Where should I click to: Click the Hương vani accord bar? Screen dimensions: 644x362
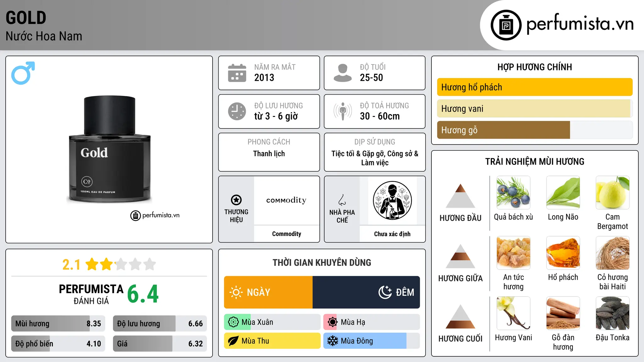tap(535, 108)
